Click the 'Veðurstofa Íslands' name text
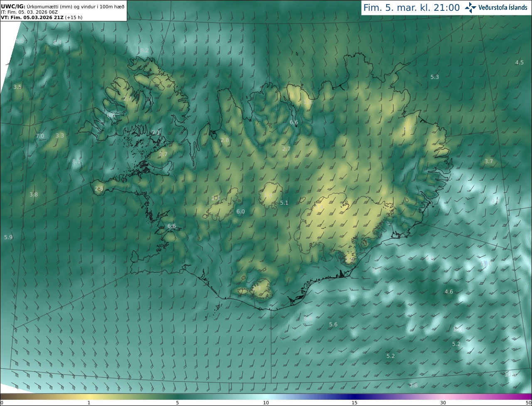Viewport: 532px width, 406px height. pyautogui.click(x=503, y=7)
